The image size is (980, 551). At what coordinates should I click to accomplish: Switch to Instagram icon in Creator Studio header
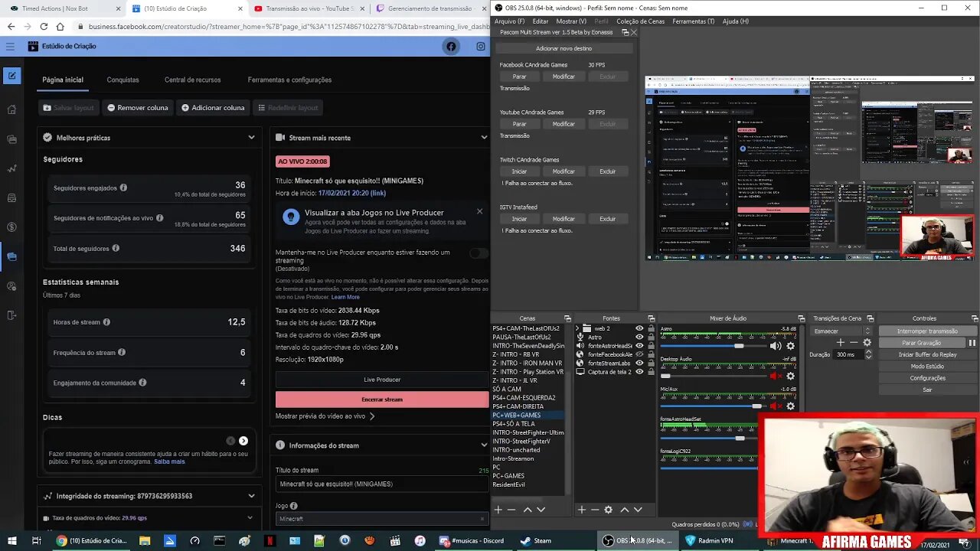click(x=481, y=47)
